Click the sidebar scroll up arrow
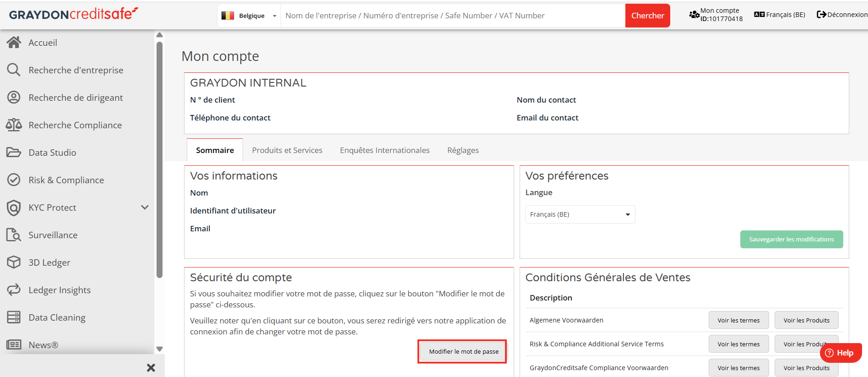 point(159,35)
